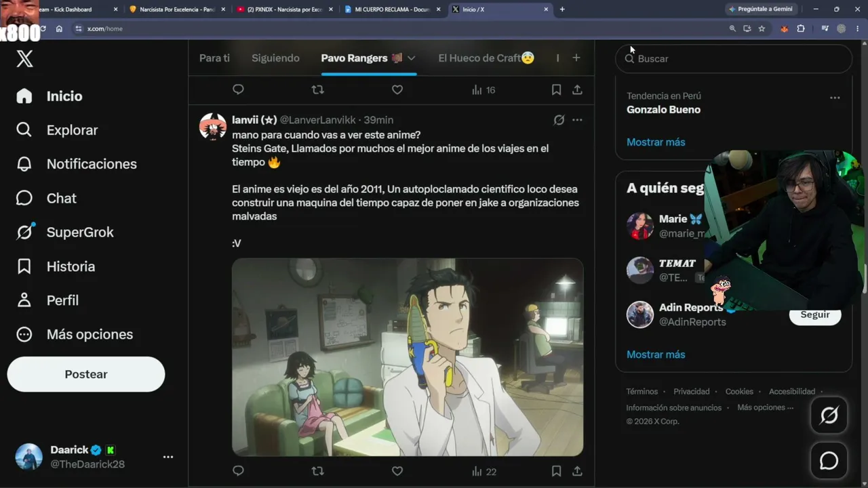This screenshot has width=868, height=488.
Task: Like the post with 16 views
Action: tap(397, 89)
